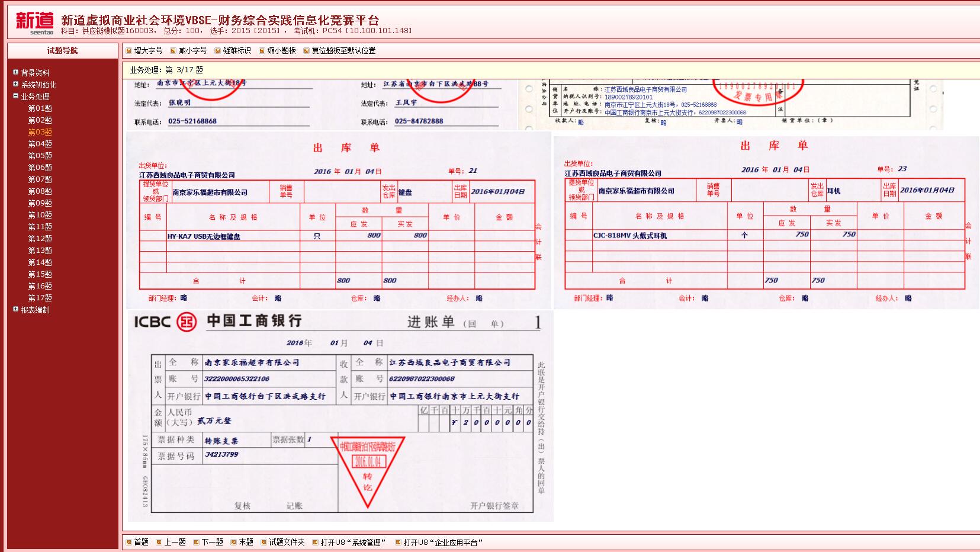Click the 系统初始化 label

click(39, 85)
